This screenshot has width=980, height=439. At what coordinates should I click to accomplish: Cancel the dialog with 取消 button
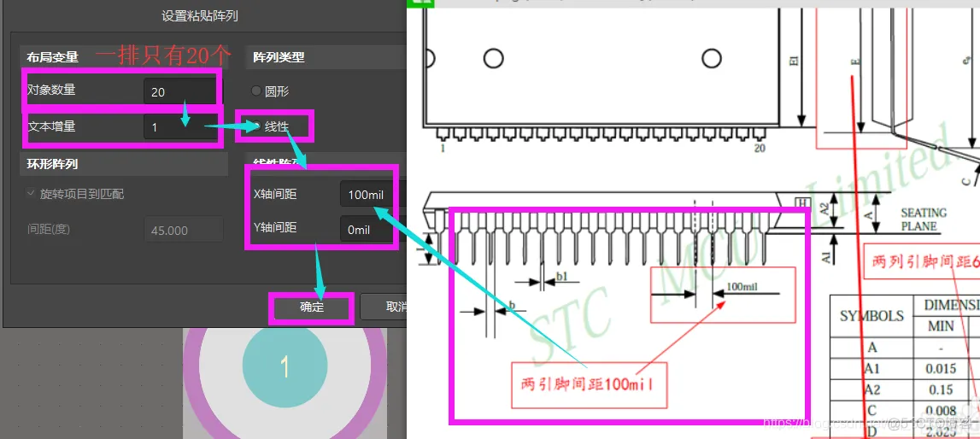(x=384, y=307)
